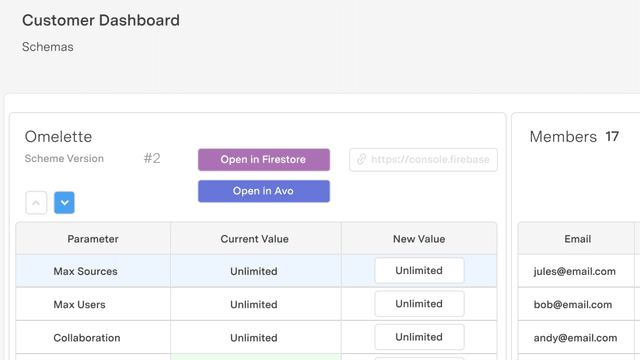
Task: Click the Scheme Version label
Action: pyautogui.click(x=64, y=158)
